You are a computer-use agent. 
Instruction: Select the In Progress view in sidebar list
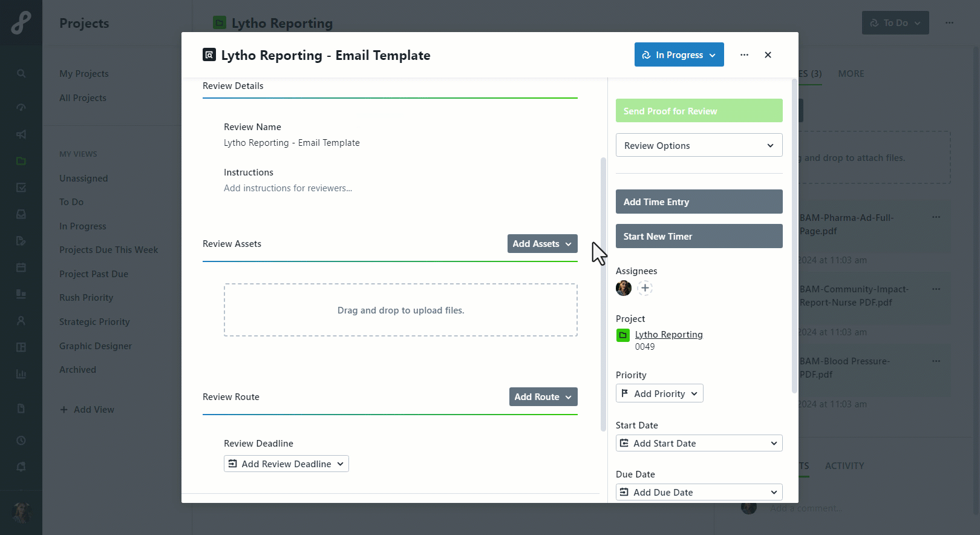coord(83,226)
